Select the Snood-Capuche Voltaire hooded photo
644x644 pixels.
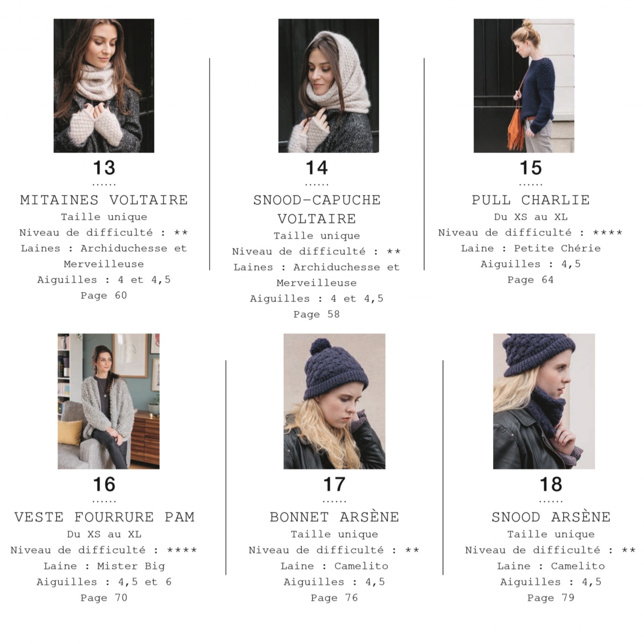pos(329,85)
